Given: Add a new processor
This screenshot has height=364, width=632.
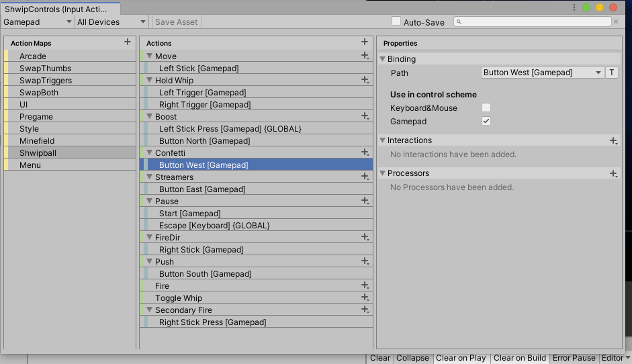Looking at the screenshot, I should 613,173.
